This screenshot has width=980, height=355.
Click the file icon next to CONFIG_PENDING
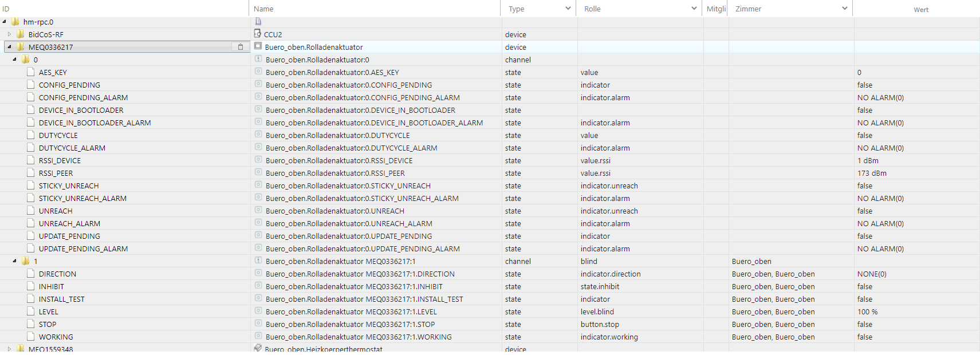click(31, 85)
